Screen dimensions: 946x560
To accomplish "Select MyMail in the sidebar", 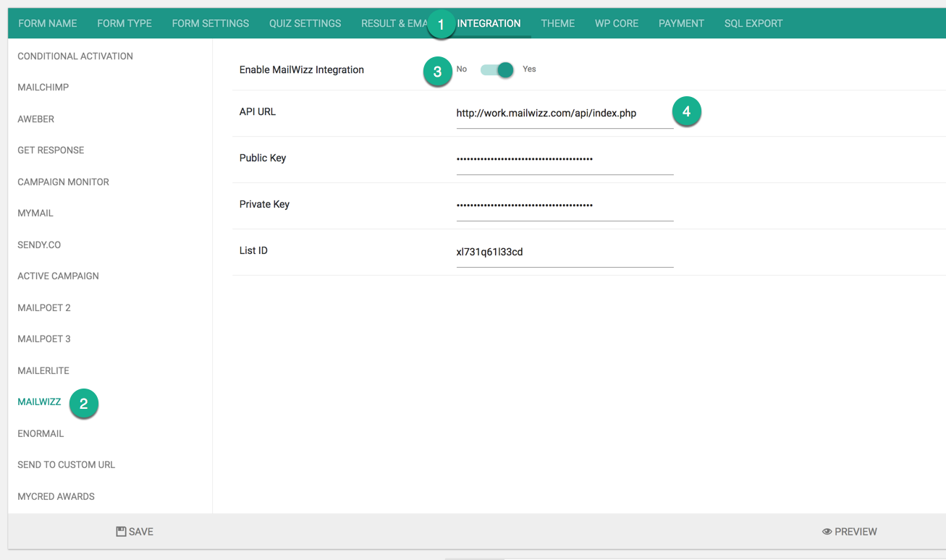I will tap(35, 213).
